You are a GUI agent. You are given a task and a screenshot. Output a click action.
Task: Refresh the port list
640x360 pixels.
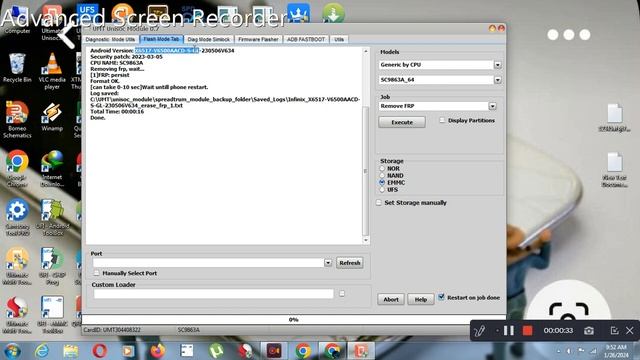point(350,263)
